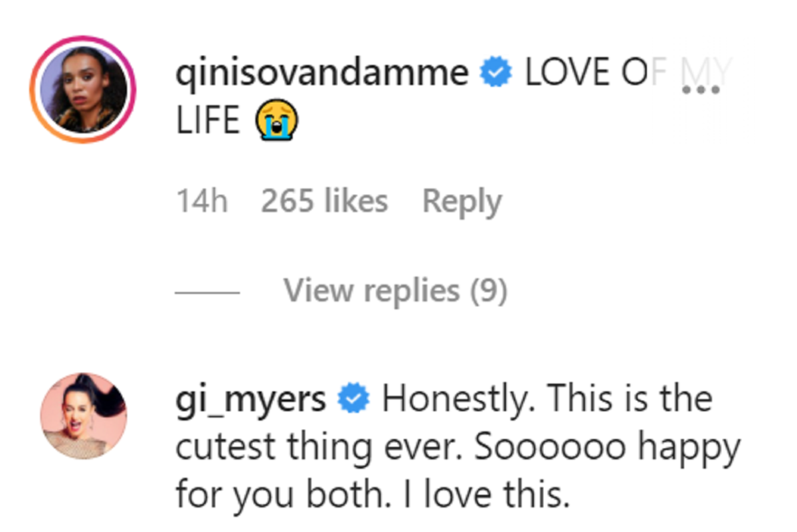Click the crying face emoji

coord(276,123)
